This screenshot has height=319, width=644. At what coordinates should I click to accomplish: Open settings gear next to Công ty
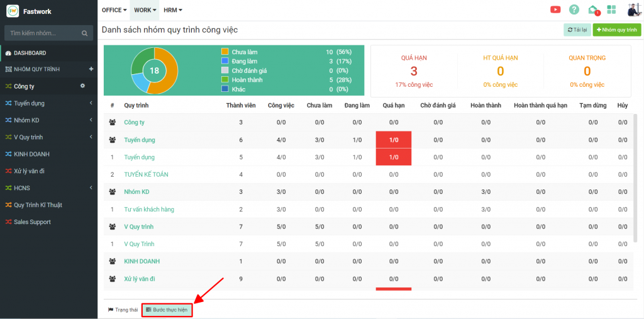pyautogui.click(x=82, y=86)
